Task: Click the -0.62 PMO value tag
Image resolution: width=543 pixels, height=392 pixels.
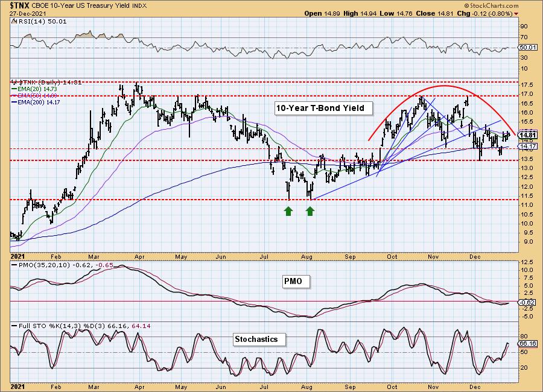Action: (x=528, y=302)
